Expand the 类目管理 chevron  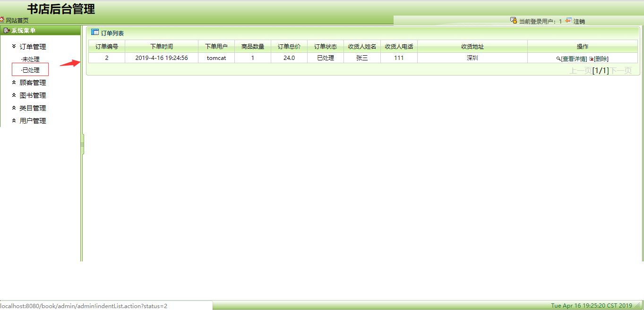click(x=14, y=108)
